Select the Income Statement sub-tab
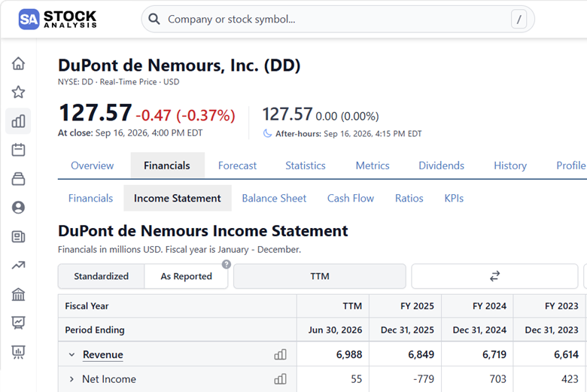The height and width of the screenshot is (392, 587). (x=178, y=198)
